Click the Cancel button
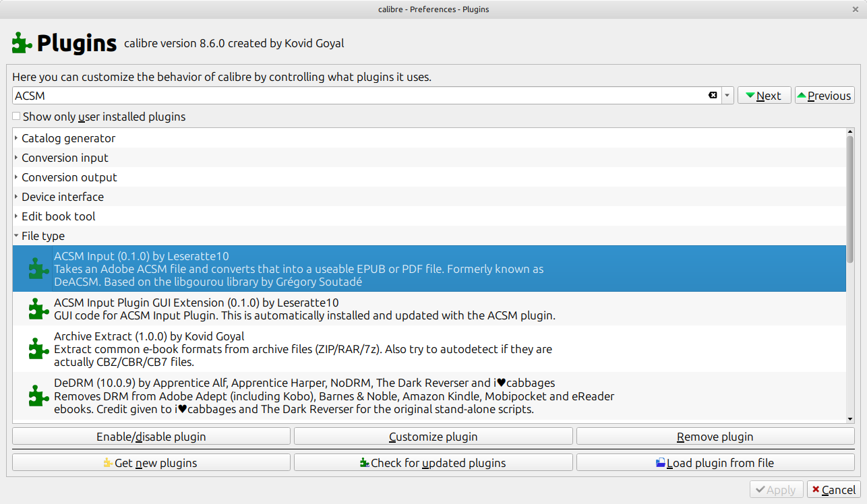Screen dimensions: 867x504 click(x=834, y=490)
